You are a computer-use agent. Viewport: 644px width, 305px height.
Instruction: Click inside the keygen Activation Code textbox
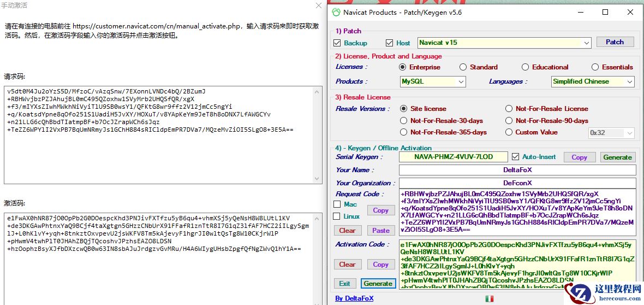point(517,265)
